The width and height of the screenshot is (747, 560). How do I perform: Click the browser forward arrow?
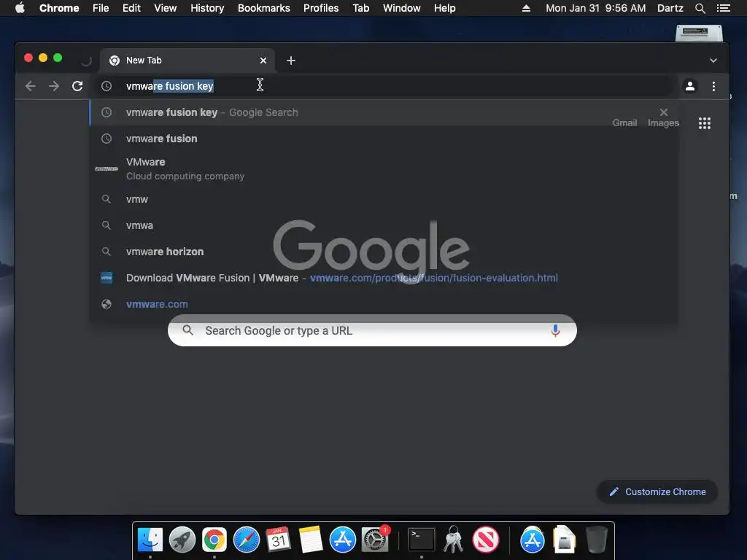point(54,86)
